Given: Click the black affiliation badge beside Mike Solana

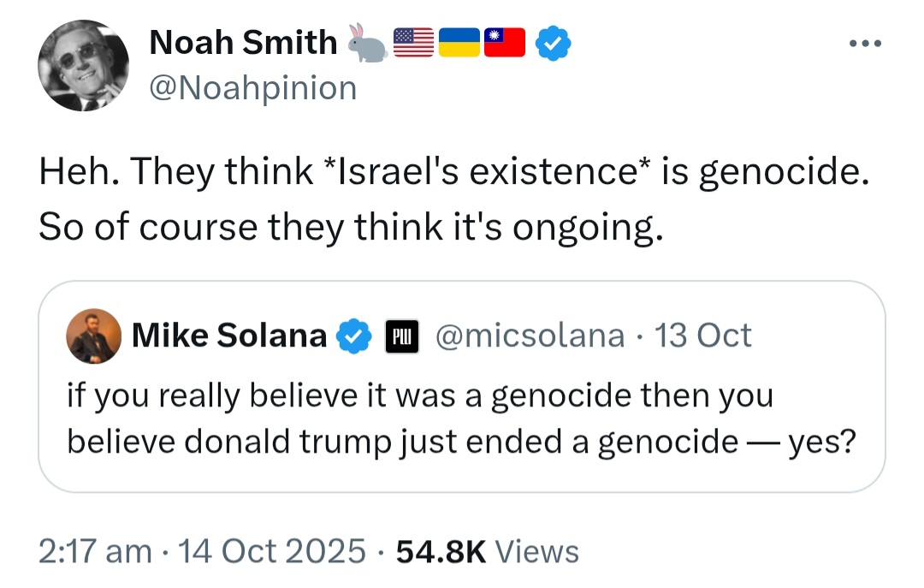Looking at the screenshot, I should 402,336.
